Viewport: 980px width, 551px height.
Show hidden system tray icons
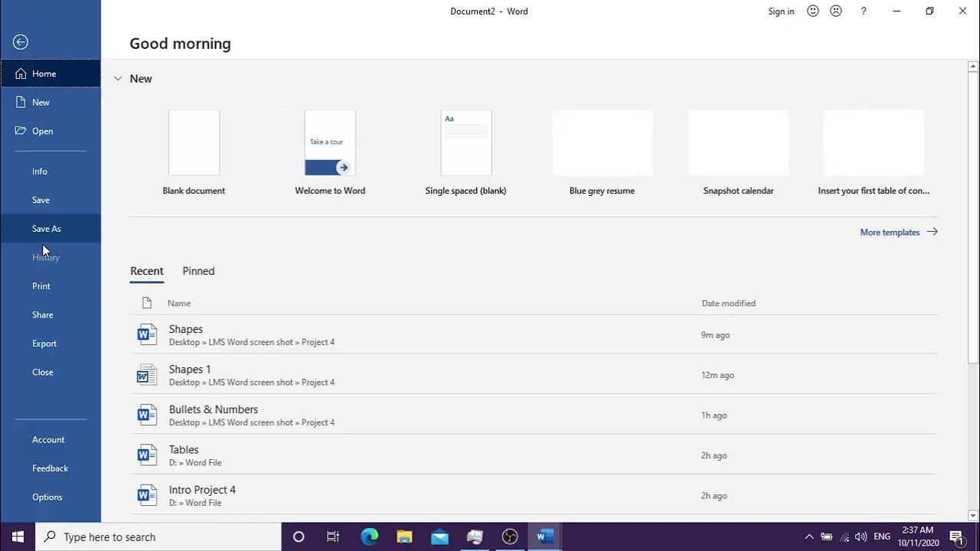808,537
